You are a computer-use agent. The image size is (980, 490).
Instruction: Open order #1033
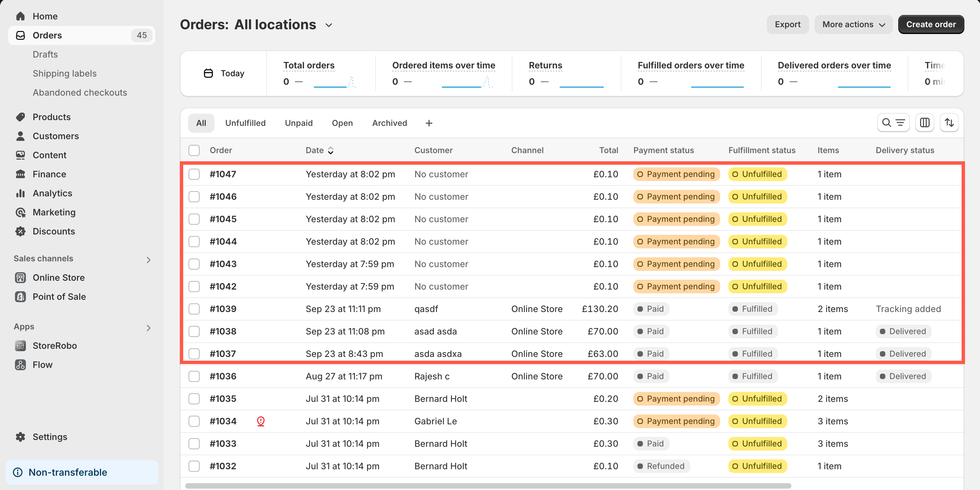223,443
